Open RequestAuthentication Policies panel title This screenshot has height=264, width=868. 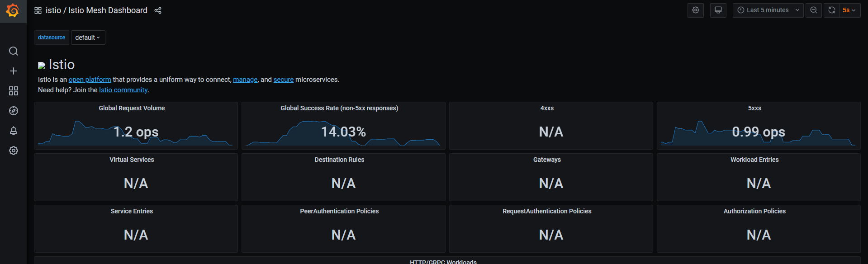tap(547, 211)
